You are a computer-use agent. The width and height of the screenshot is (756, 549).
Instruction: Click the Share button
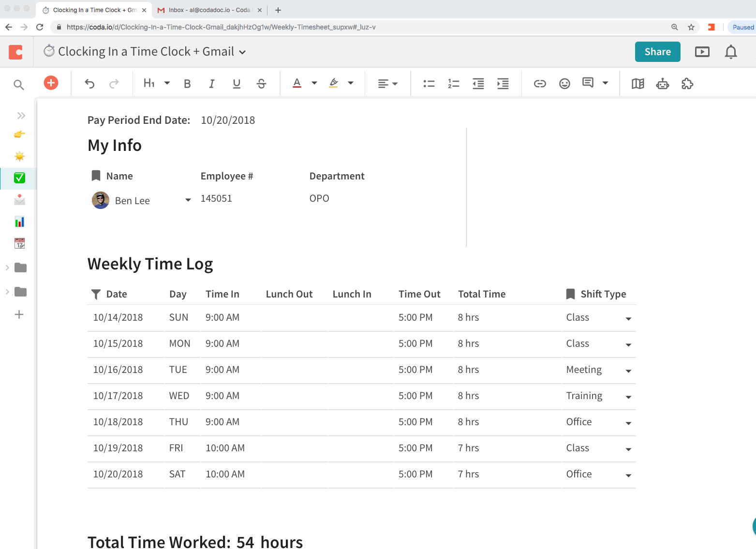coord(658,52)
